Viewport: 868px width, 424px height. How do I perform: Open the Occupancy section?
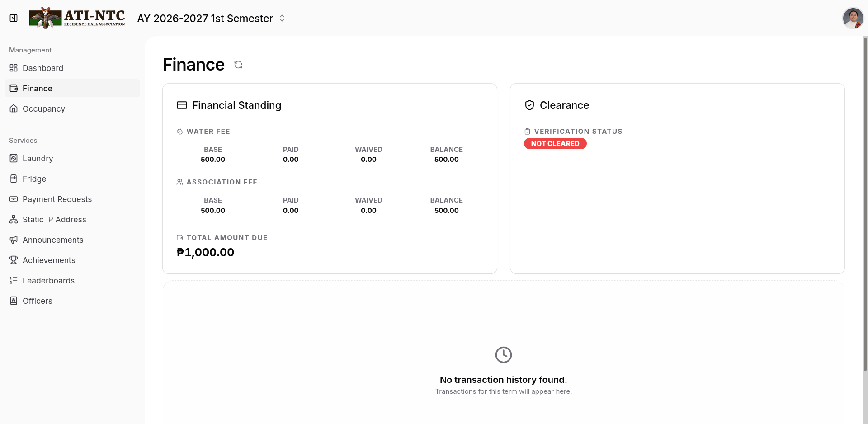[x=72, y=108]
